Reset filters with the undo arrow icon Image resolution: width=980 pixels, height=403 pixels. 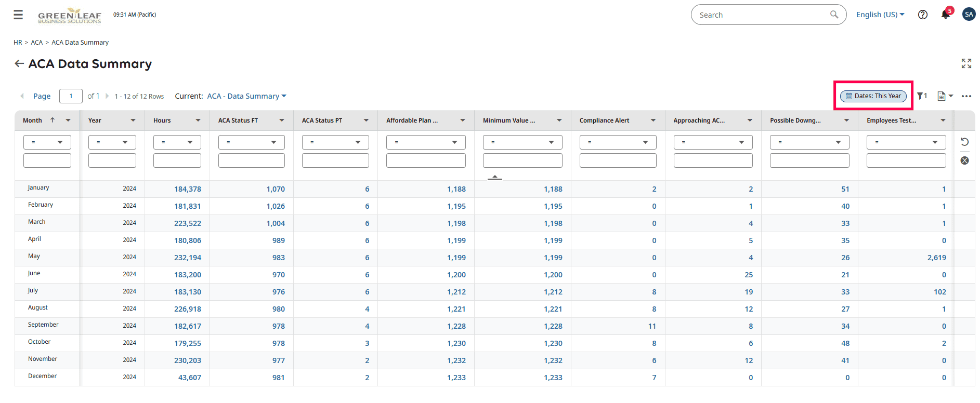coord(965,142)
